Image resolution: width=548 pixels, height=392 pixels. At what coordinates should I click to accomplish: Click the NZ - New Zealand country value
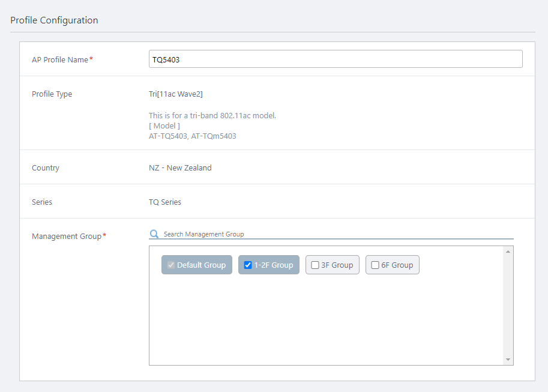(180, 168)
